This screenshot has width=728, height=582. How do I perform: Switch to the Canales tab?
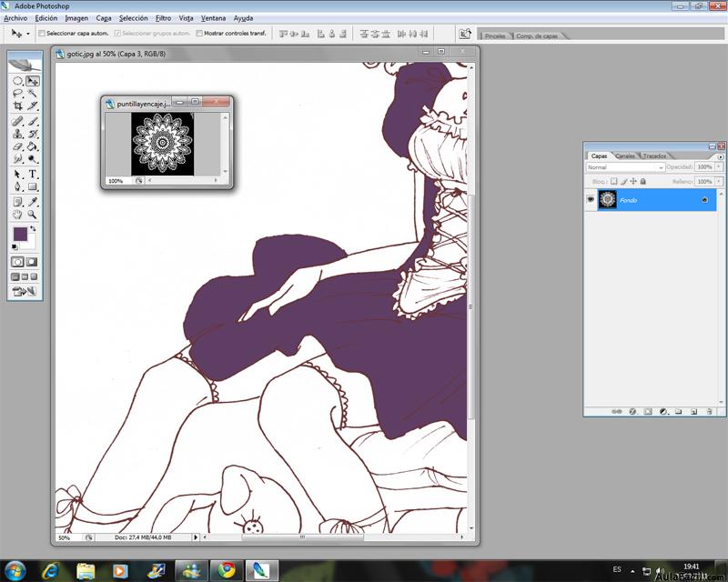625,156
